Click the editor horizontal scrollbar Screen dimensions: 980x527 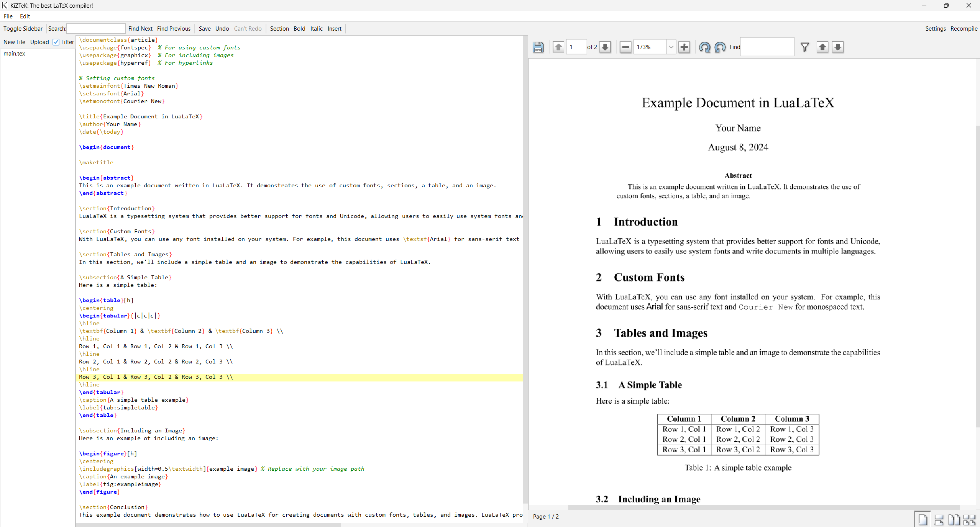[208, 525]
